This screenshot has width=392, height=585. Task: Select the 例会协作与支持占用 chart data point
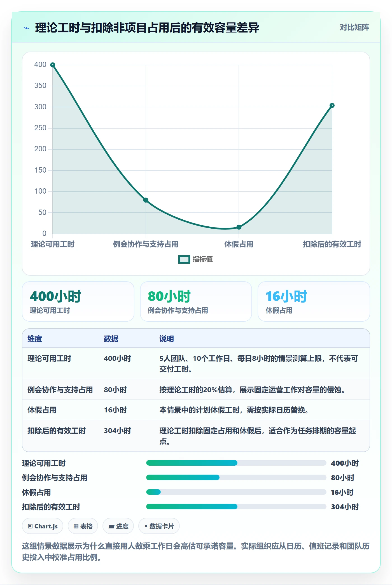pyautogui.click(x=146, y=200)
